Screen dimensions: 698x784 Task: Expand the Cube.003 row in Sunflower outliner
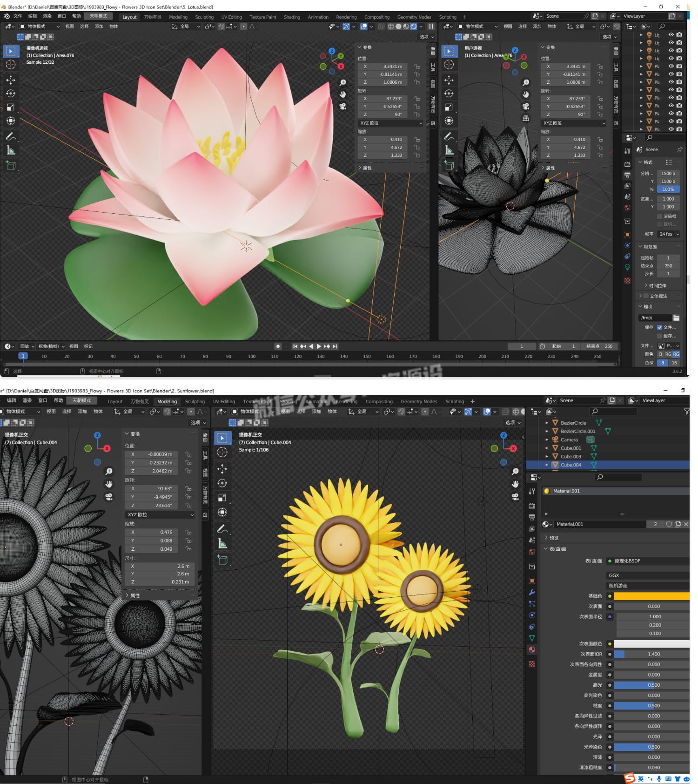pos(547,457)
